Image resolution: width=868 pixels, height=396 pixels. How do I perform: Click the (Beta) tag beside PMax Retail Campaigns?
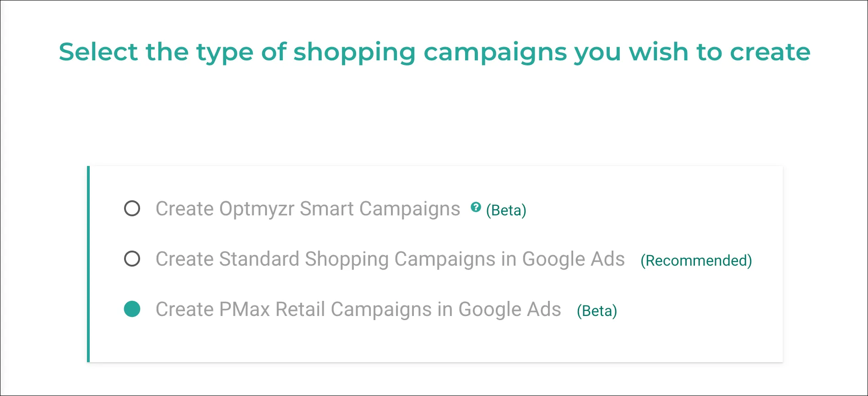point(597,311)
